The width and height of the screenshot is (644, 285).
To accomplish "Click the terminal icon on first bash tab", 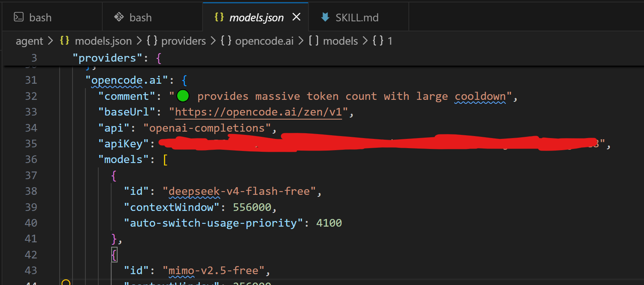I will pos(19,17).
